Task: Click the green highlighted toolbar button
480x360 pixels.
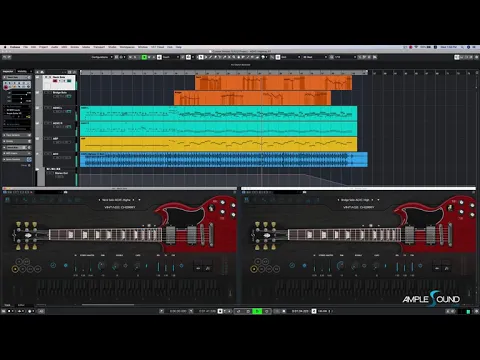Action: click(x=144, y=57)
